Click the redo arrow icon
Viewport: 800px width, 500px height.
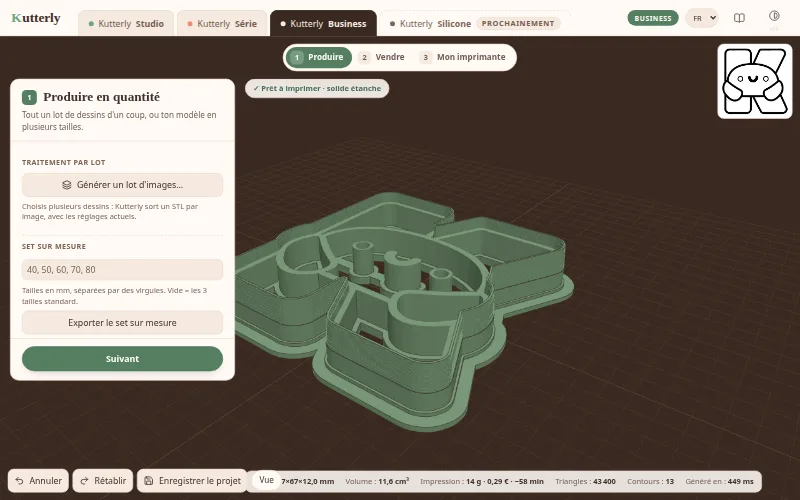(x=85, y=481)
